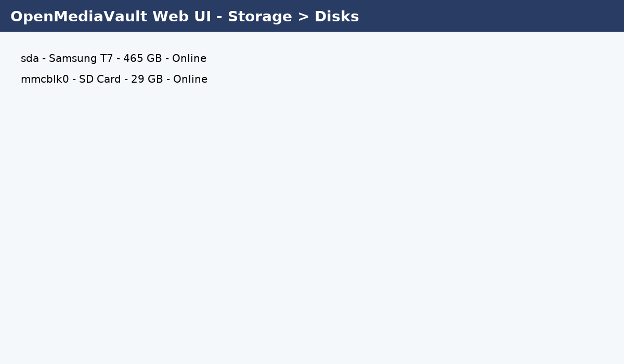Image resolution: width=624 pixels, height=364 pixels.
Task: Click the T7 text in the sda row
Action: click(x=107, y=59)
